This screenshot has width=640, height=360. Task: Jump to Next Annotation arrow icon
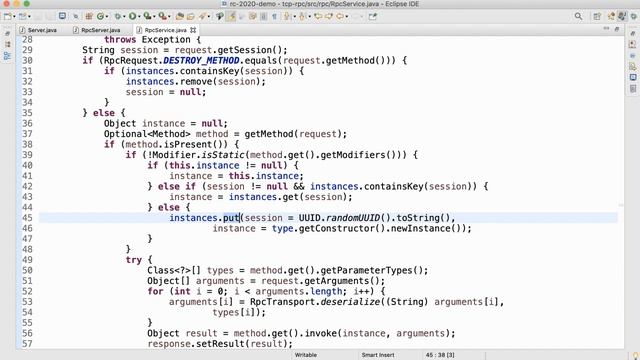tap(287, 16)
